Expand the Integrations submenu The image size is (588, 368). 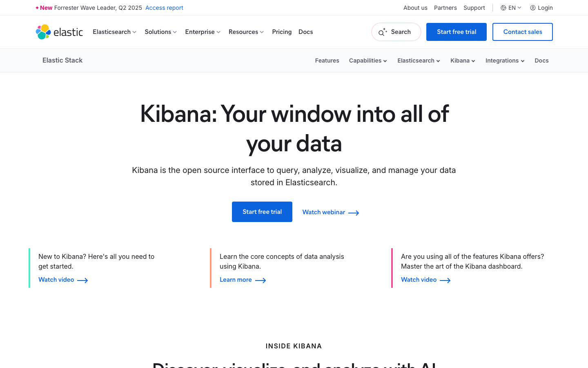pyautogui.click(x=505, y=61)
